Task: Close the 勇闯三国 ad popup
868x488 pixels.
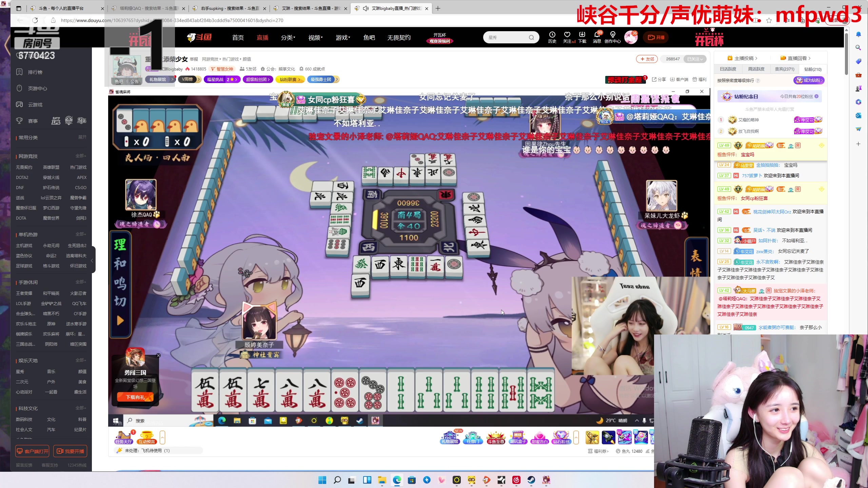Action: [158, 355]
